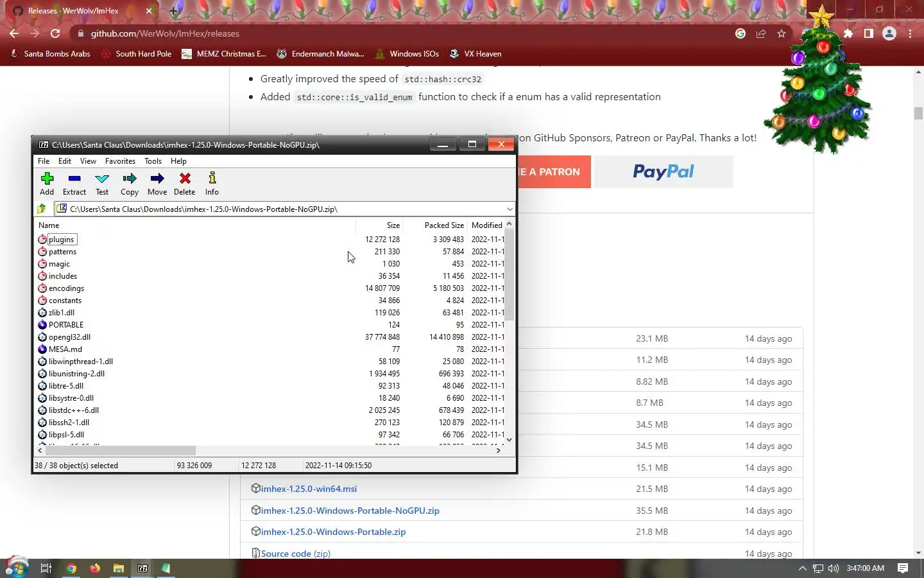924x578 pixels.
Task: Download imhex-1.25.0-Windows-Portable.zip
Action: coord(333,532)
